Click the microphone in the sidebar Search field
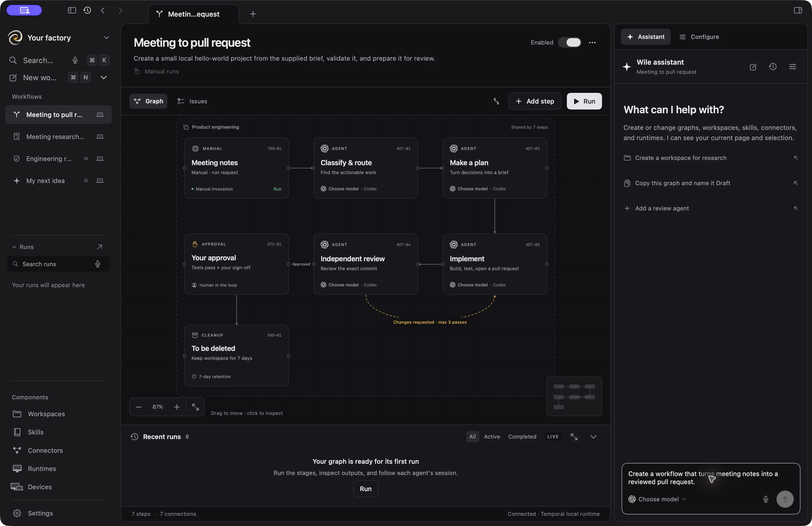This screenshot has width=812, height=526. click(x=75, y=60)
